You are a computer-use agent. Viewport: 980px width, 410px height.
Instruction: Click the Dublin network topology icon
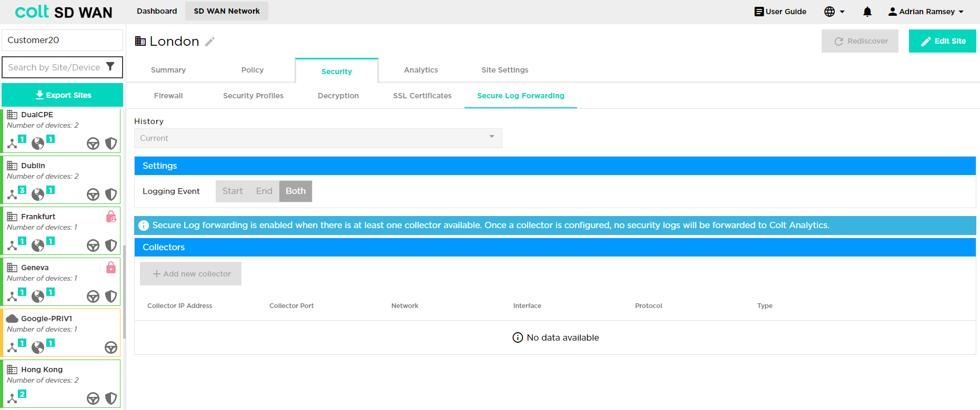pos(12,194)
